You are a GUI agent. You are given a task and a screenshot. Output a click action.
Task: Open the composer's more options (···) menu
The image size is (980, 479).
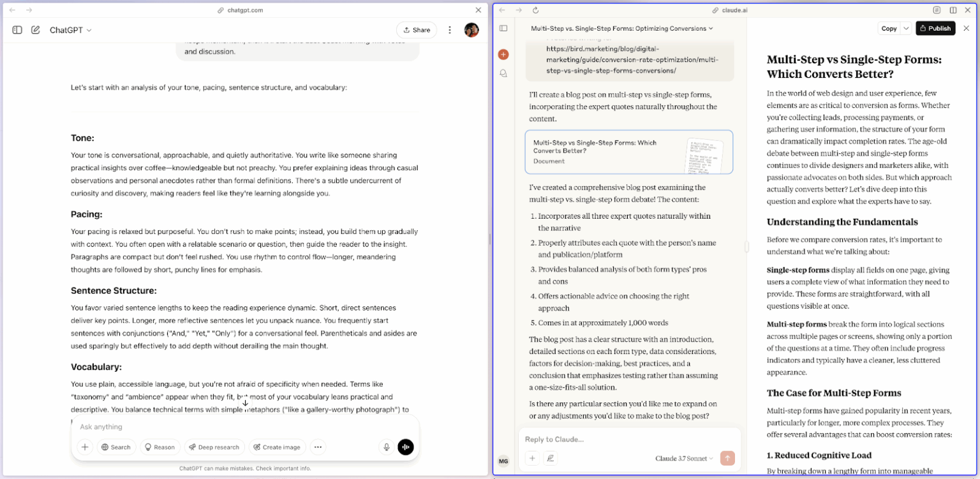pos(318,447)
